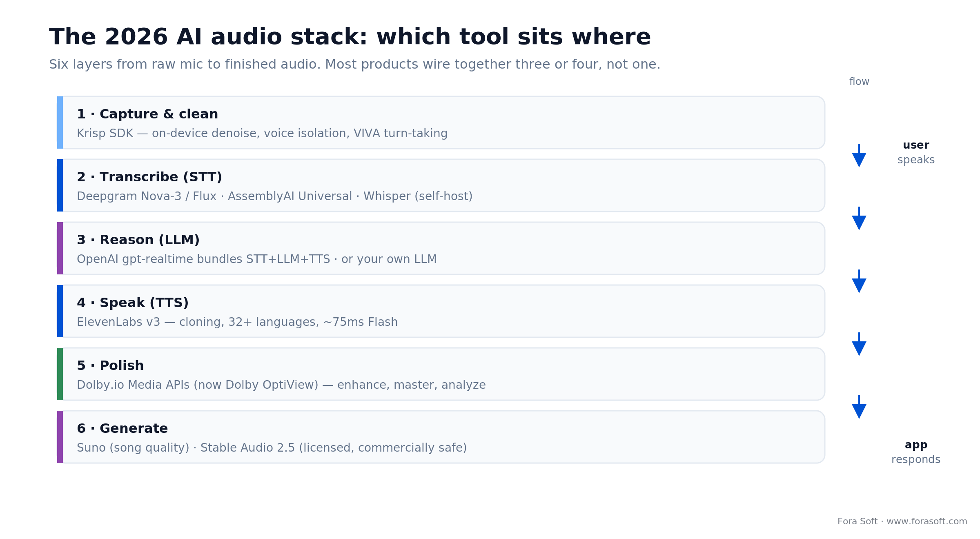Select the 'Deepgram Nova-3 / Flux' description line
This screenshot has height=539, width=980.
274,196
